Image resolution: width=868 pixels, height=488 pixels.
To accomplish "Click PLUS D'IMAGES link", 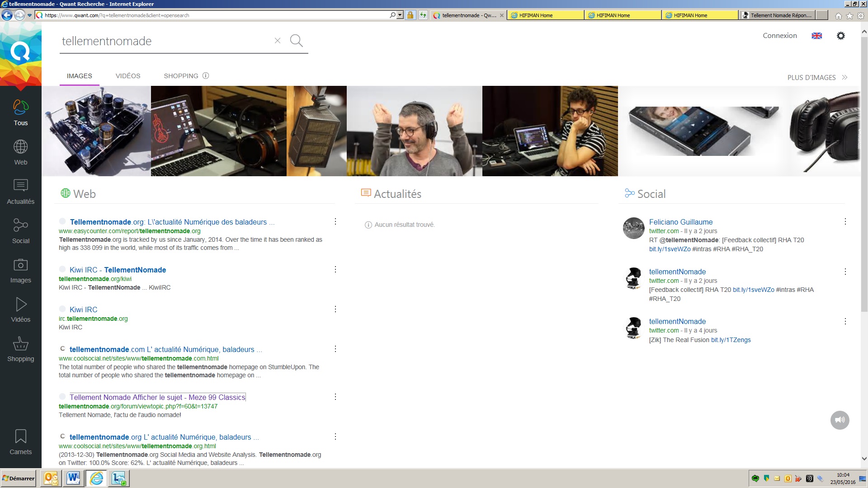I will point(817,77).
